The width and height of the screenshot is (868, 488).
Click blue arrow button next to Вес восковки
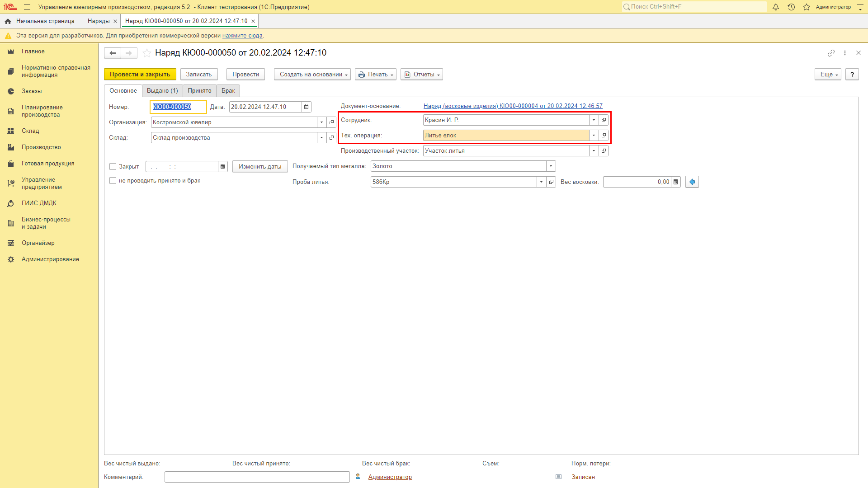[x=692, y=182]
